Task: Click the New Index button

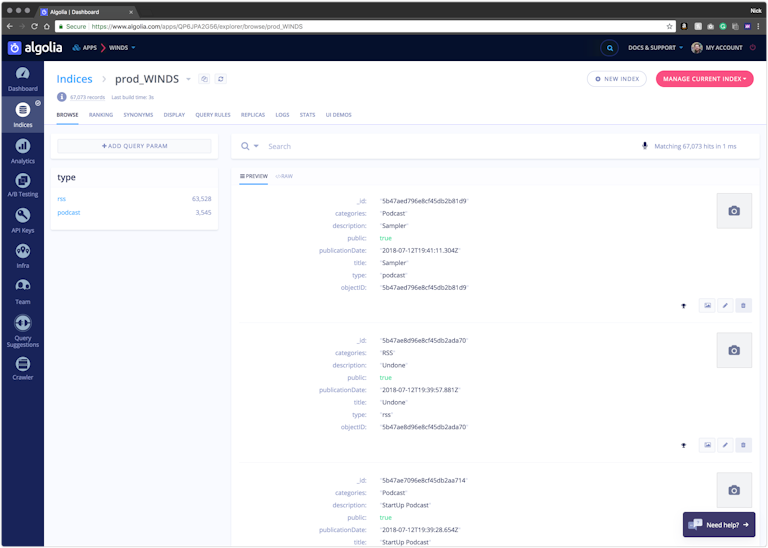Action: [x=617, y=79]
